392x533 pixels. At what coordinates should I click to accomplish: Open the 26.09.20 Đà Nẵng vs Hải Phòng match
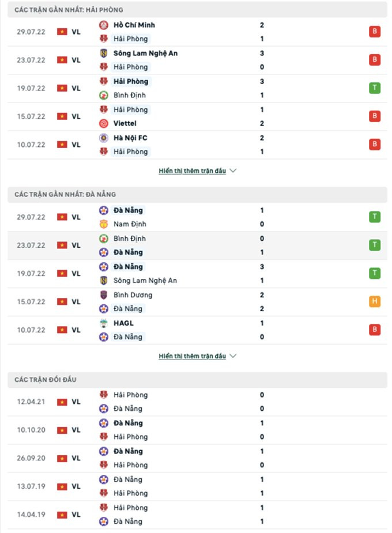tap(196, 458)
